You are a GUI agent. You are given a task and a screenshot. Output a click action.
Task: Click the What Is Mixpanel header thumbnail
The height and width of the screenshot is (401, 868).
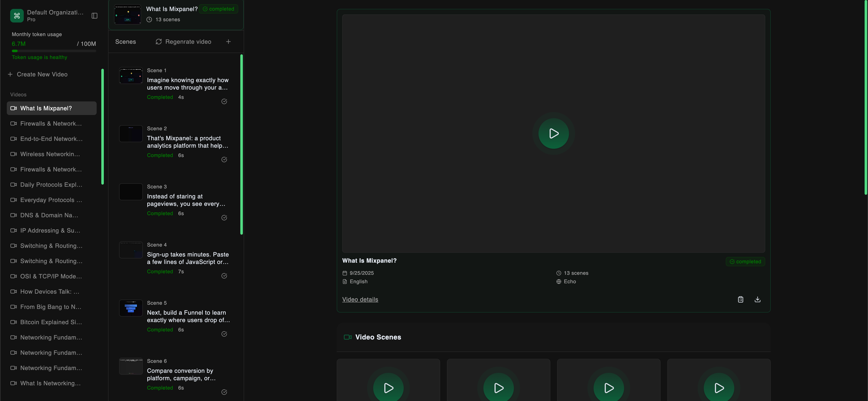[x=127, y=14]
